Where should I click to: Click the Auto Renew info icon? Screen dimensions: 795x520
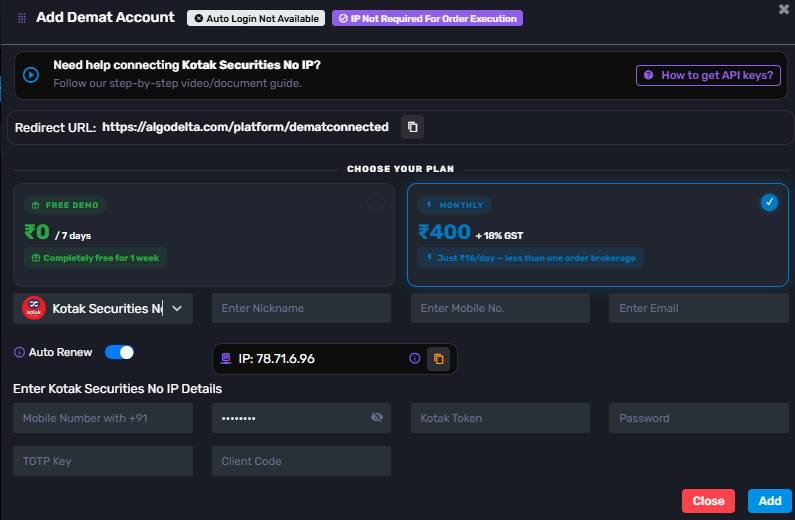(19, 352)
